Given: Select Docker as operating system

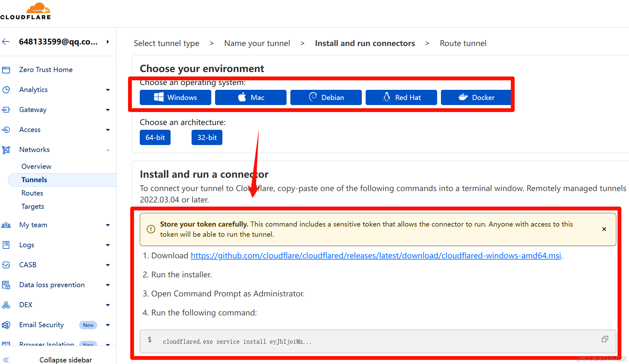Looking at the screenshot, I should tap(476, 97).
